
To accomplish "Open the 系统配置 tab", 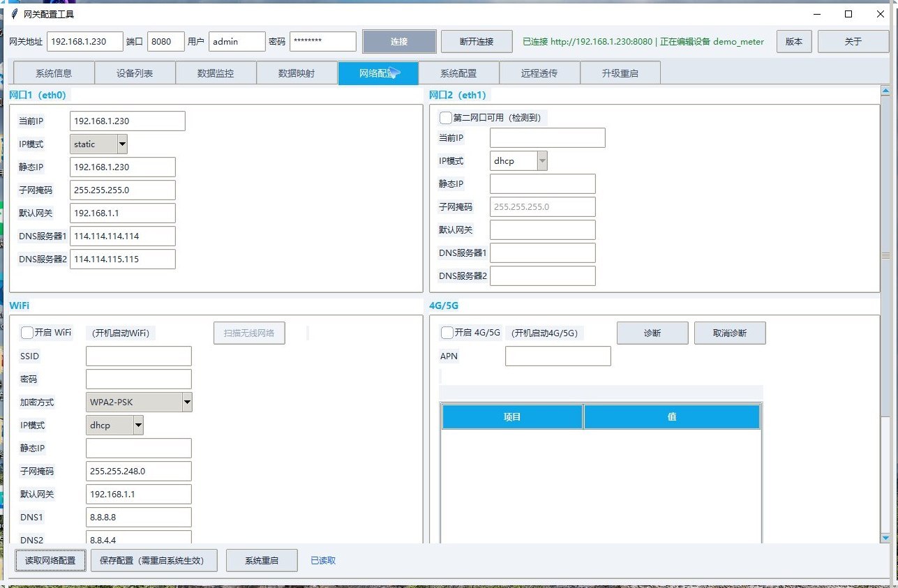I will [458, 73].
